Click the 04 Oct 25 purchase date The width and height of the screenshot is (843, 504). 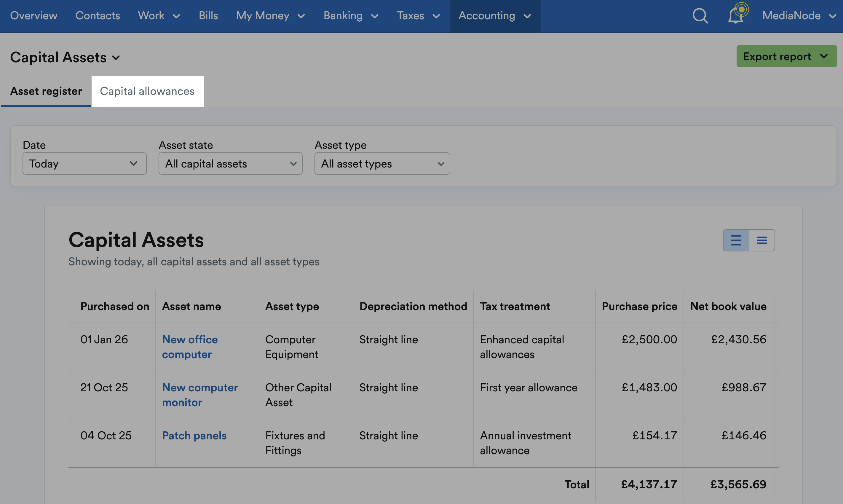pyautogui.click(x=106, y=436)
